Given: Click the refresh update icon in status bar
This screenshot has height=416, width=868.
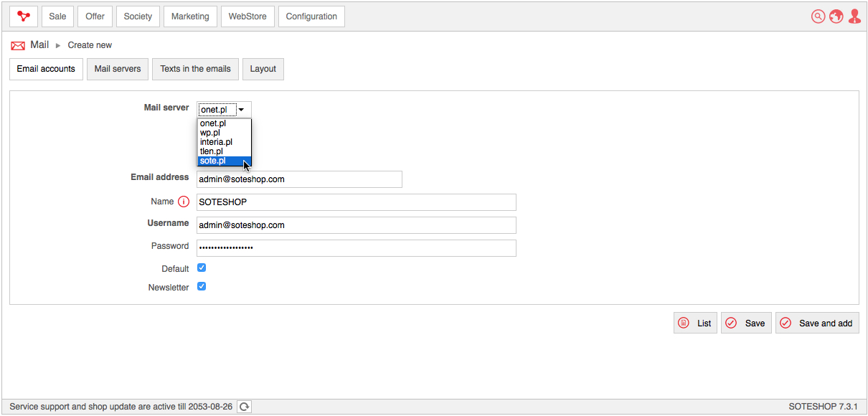Looking at the screenshot, I should click(x=244, y=407).
